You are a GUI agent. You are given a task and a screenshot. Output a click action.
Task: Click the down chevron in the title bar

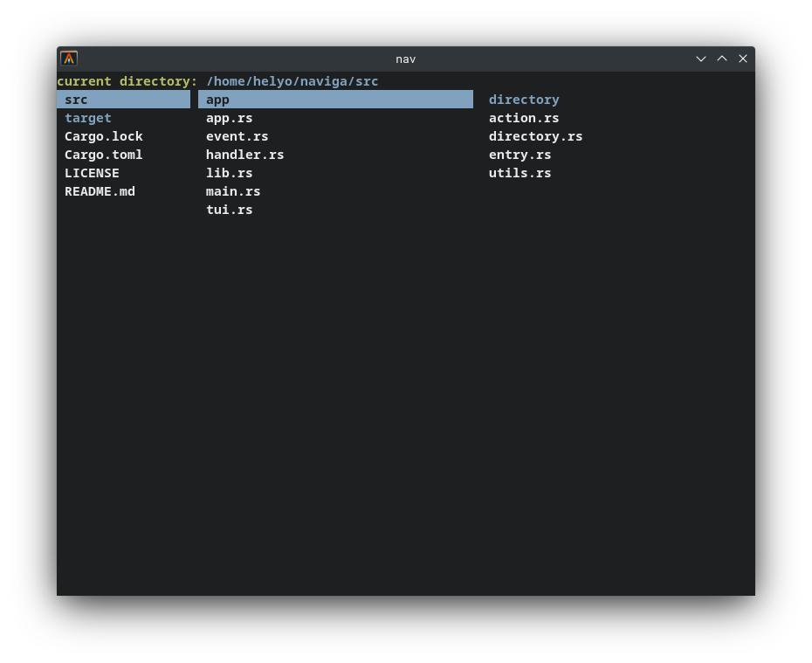point(701,59)
